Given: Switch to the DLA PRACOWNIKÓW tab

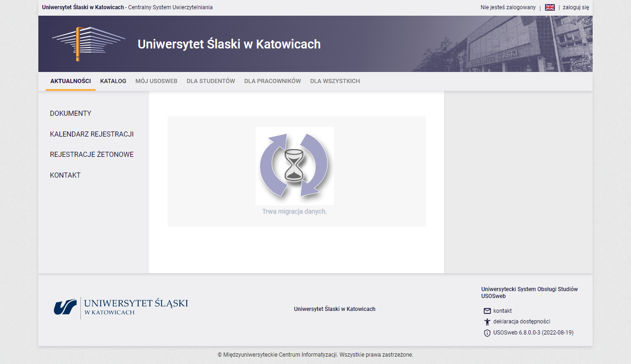Looking at the screenshot, I should tap(273, 81).
